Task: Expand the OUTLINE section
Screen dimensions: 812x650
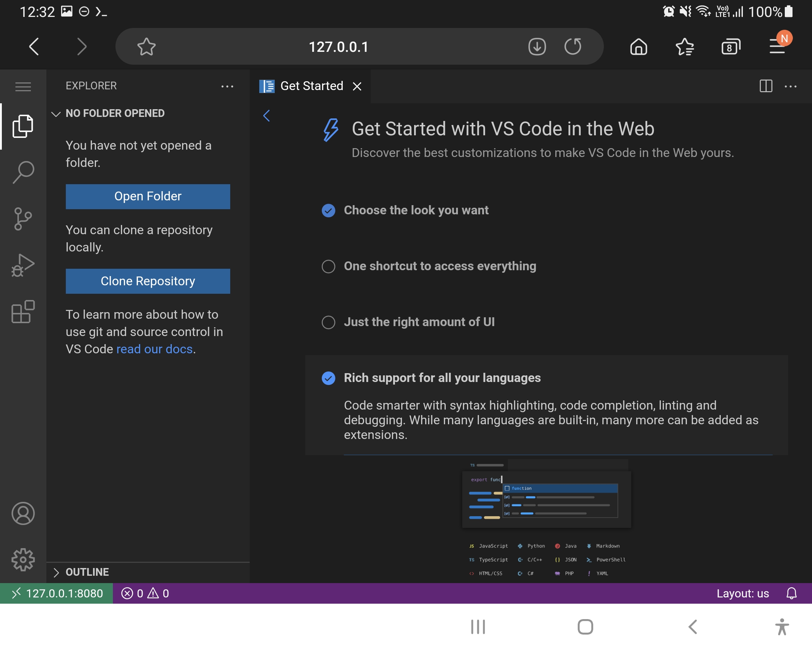Action: click(148, 572)
